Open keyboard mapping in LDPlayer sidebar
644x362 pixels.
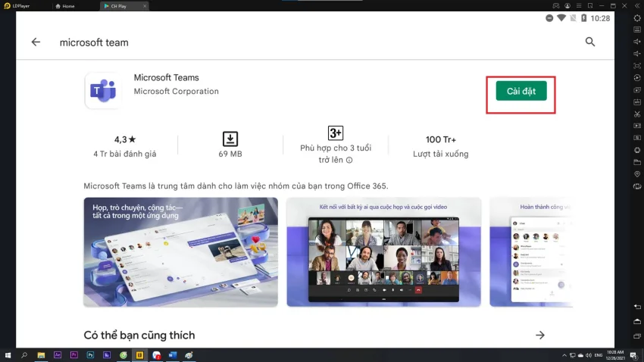point(637,30)
